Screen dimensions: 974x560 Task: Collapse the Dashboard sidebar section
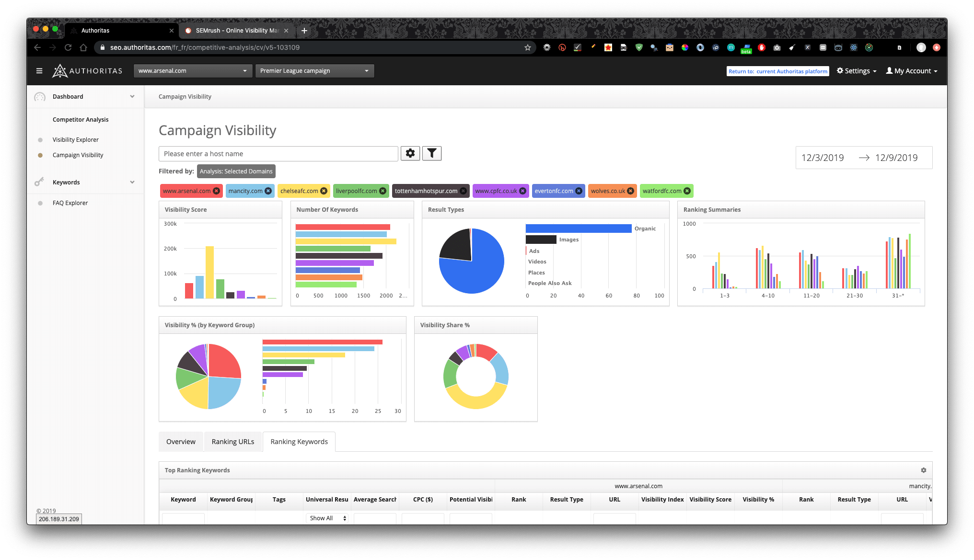coord(132,96)
